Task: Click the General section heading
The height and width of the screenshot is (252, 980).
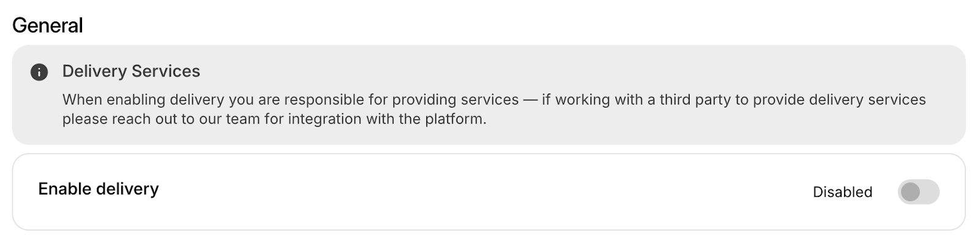Action: (48, 25)
